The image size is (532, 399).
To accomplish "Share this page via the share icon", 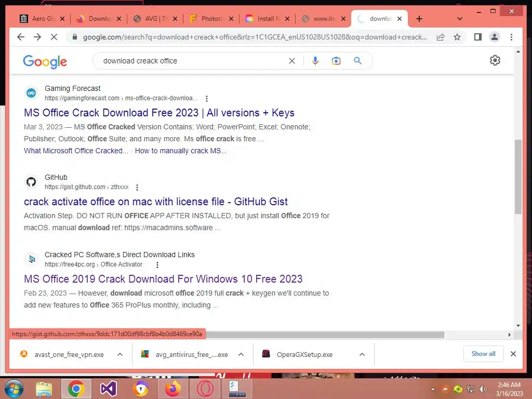I will coord(441,37).
